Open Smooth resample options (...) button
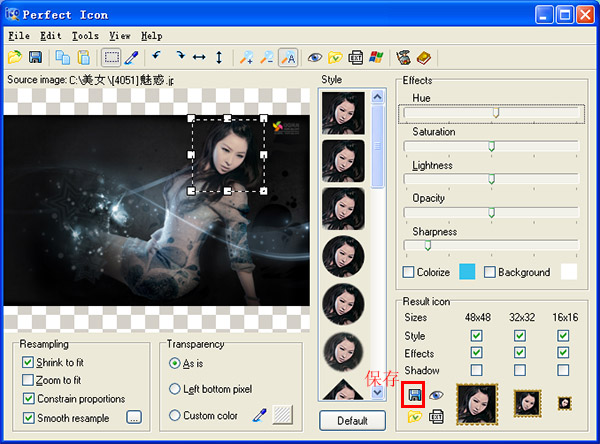The height and width of the screenshot is (444, 600). [x=134, y=417]
